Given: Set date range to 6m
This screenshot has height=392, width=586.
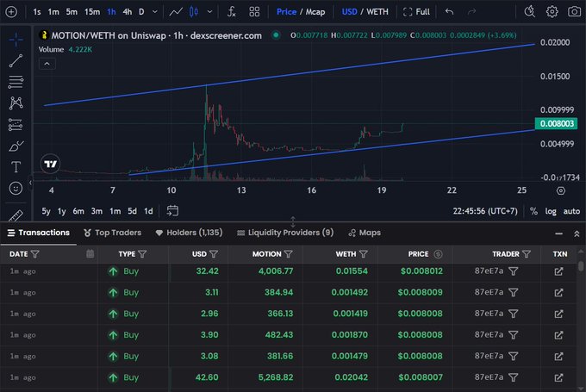Looking at the screenshot, I should (78, 211).
